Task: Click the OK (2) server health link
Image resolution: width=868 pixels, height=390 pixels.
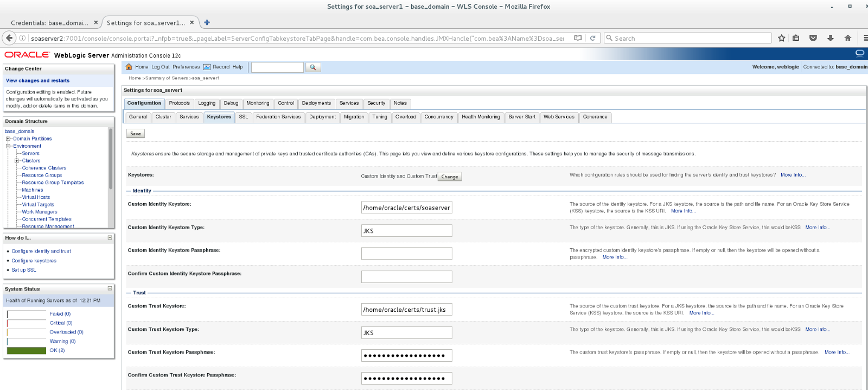Action: 57,350
